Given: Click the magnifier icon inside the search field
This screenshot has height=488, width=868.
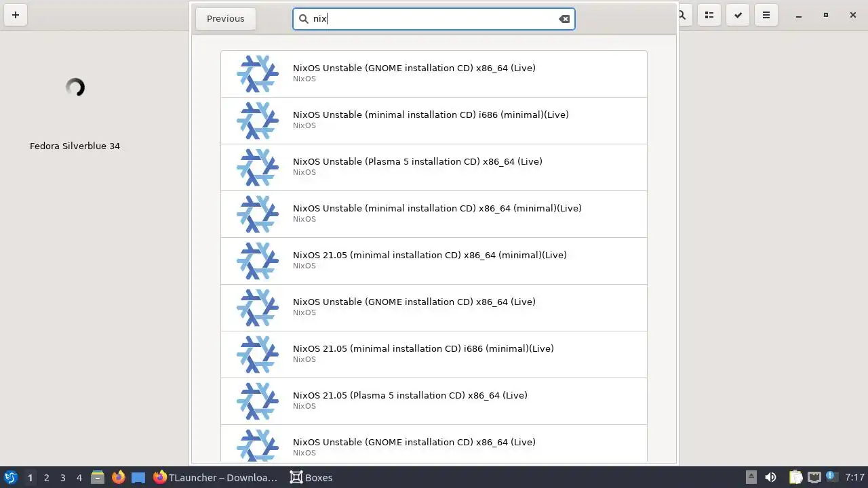Looking at the screenshot, I should tap(304, 19).
